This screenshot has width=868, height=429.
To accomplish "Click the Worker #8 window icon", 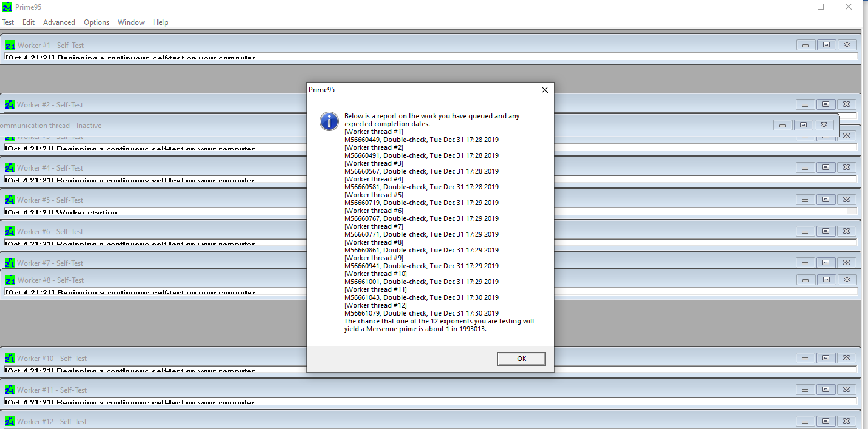I will coord(10,280).
